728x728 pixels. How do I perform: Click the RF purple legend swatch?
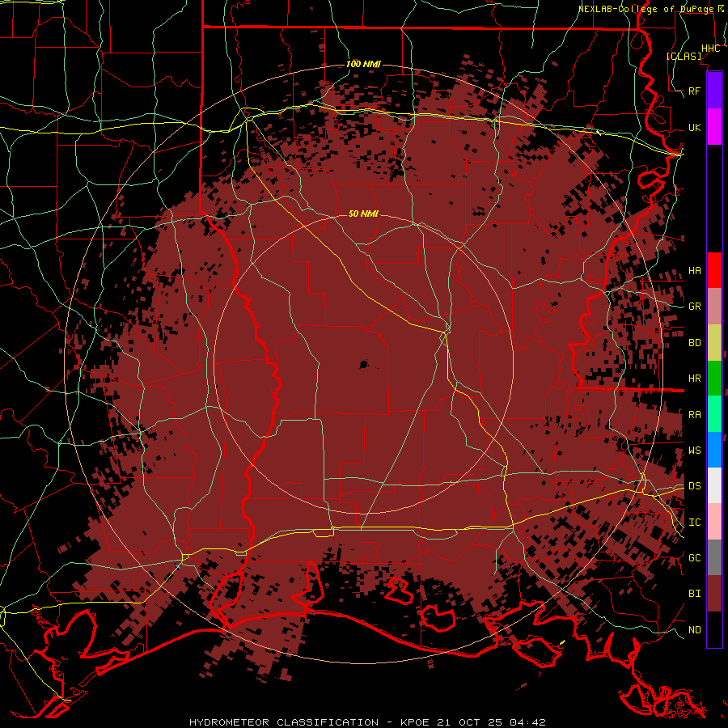[714, 91]
